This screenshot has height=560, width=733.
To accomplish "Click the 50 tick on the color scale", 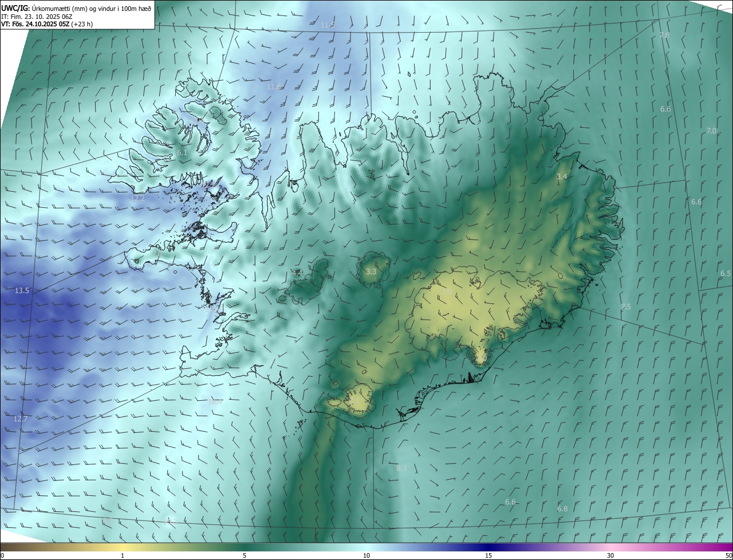I will coord(728,555).
